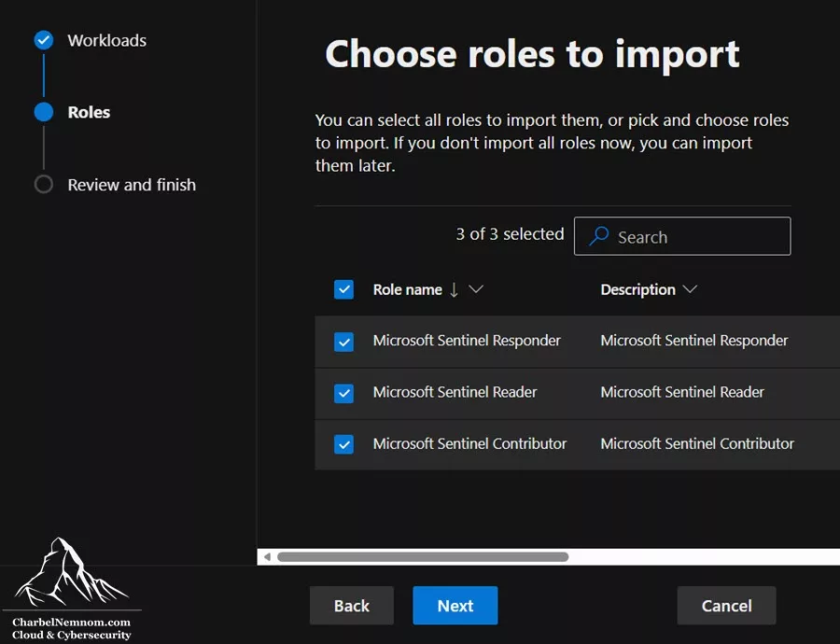Click the Role name sort arrow icon
The width and height of the screenshot is (840, 644).
pyautogui.click(x=454, y=290)
